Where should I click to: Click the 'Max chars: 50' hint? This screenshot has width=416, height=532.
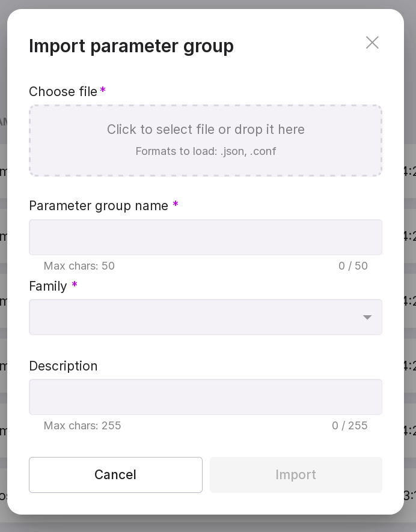79,266
